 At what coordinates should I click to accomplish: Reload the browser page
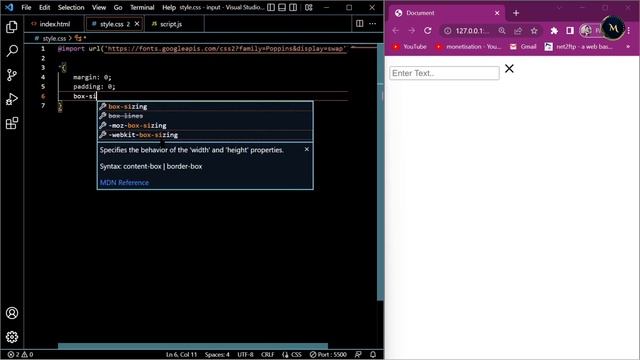click(427, 31)
